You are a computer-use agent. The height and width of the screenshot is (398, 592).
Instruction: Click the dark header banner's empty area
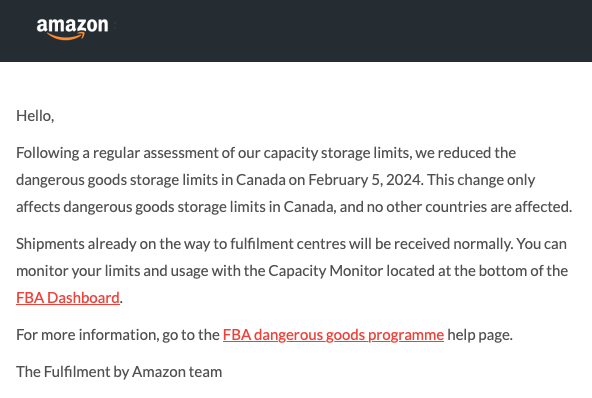tap(340, 30)
